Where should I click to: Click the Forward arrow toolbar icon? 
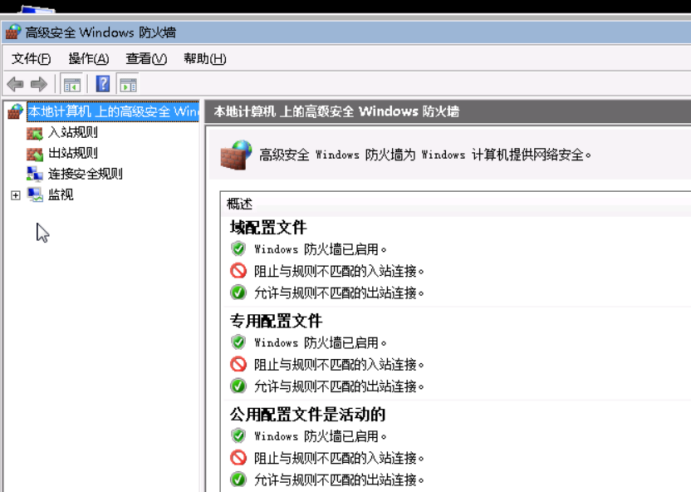tap(39, 84)
